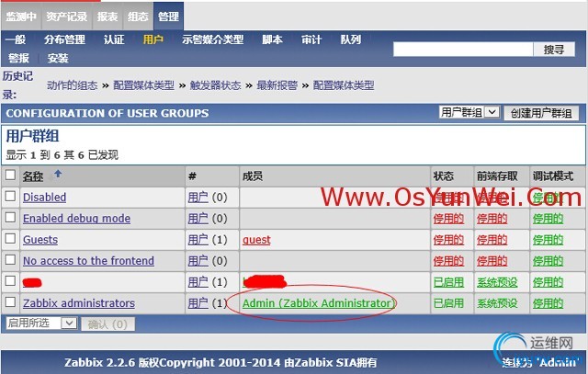Open the 用户 submenu item
This screenshot has width=588, height=374.
[153, 40]
